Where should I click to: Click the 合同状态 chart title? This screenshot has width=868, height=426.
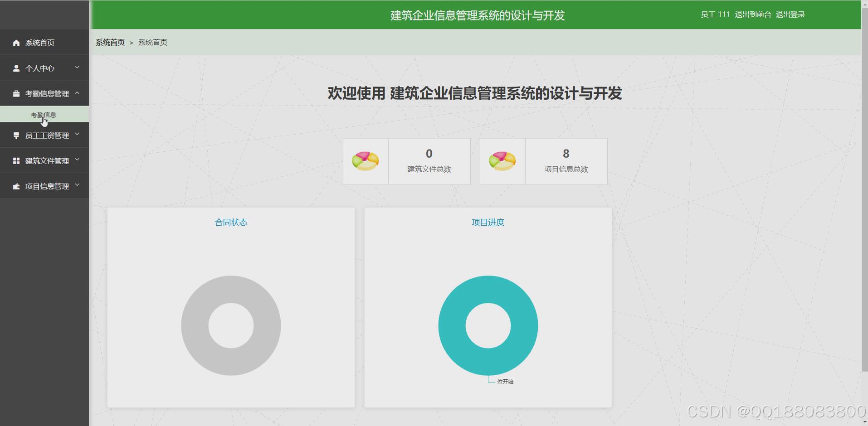tap(231, 222)
